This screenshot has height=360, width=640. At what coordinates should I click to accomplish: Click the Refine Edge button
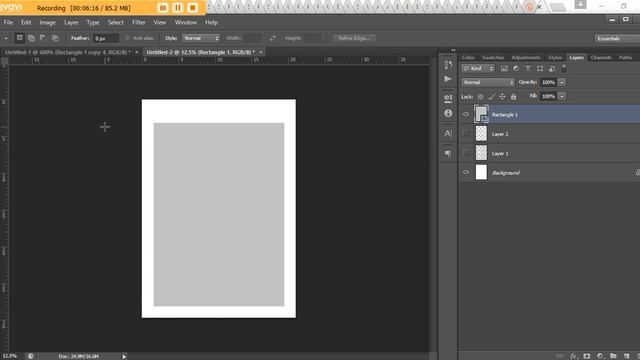[354, 38]
